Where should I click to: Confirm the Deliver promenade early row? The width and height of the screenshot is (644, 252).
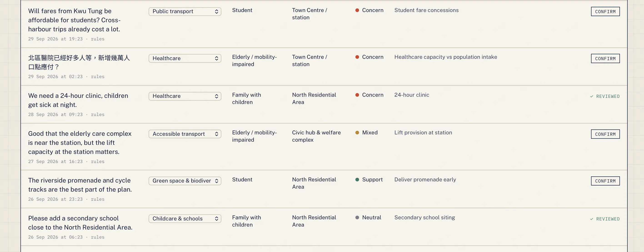pyautogui.click(x=605, y=181)
